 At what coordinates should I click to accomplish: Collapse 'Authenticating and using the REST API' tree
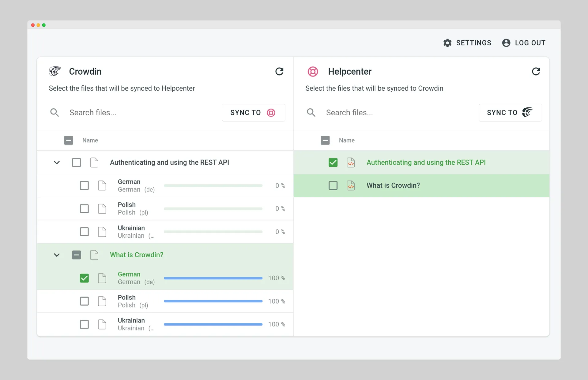[57, 162]
